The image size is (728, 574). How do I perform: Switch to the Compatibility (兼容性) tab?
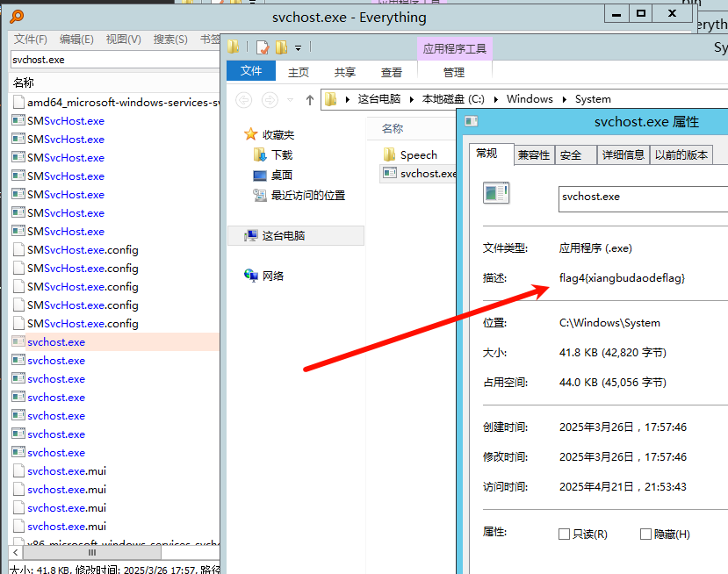tap(534, 154)
